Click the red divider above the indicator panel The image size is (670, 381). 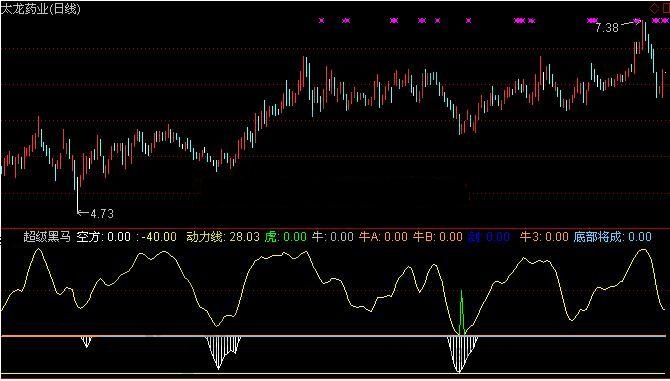(335, 229)
